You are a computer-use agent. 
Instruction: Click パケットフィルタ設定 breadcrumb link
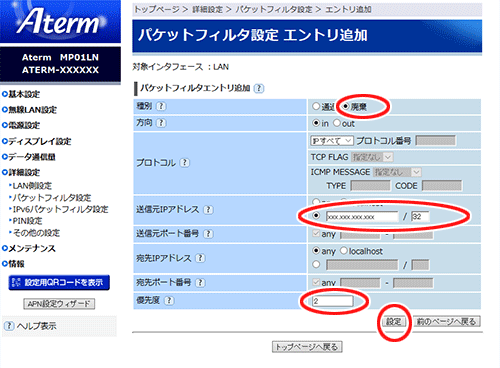(274, 10)
